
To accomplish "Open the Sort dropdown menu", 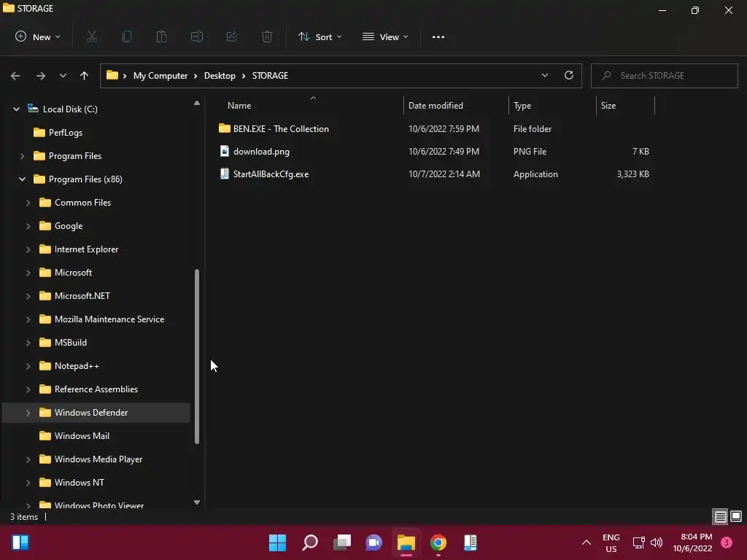I will (320, 36).
